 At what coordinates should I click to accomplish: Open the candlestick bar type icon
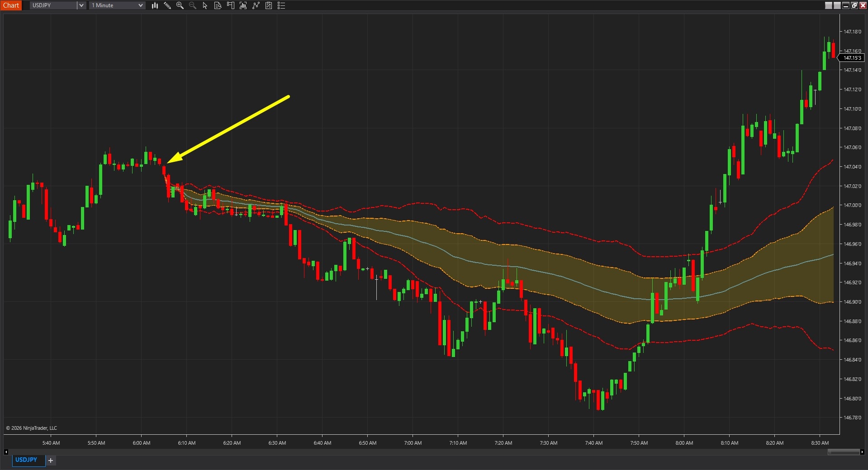pyautogui.click(x=155, y=5)
